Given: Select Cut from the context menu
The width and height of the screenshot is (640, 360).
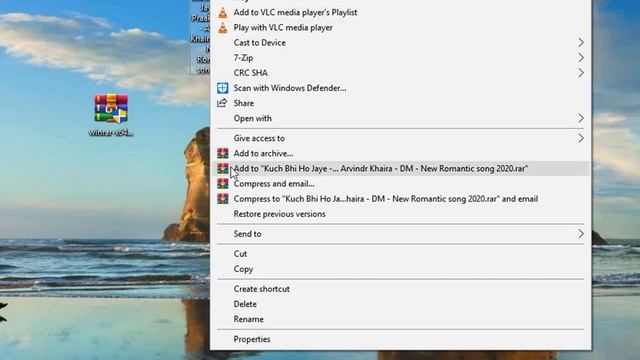Looking at the screenshot, I should [240, 254].
